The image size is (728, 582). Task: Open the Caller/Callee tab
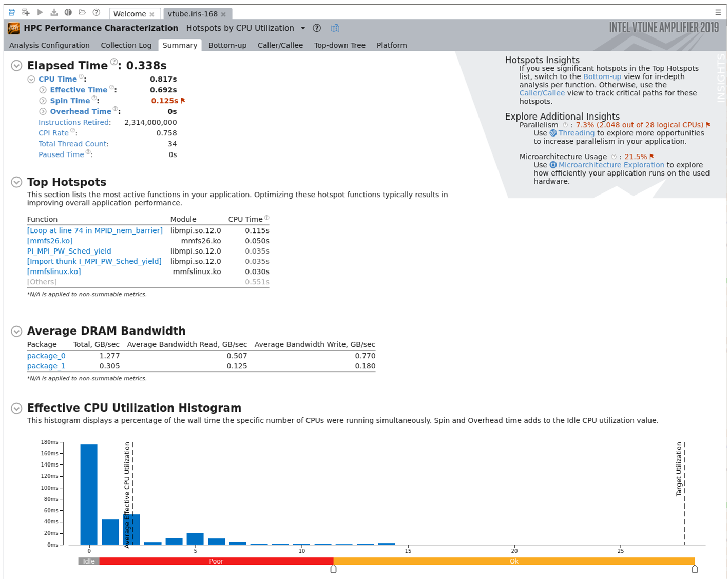(x=280, y=45)
